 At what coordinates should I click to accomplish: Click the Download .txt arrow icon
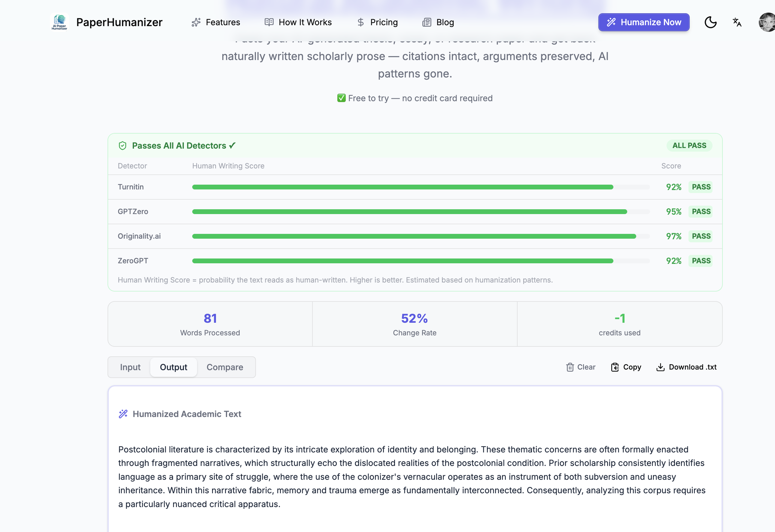tap(660, 367)
